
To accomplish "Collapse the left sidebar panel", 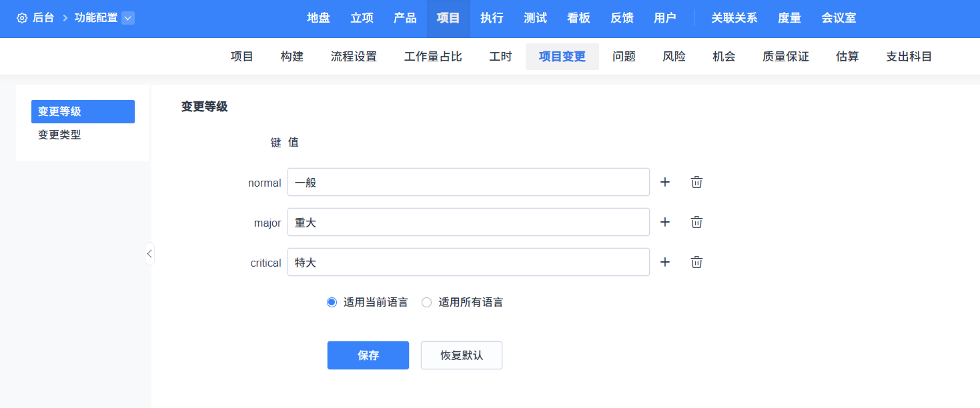I will click(x=149, y=253).
